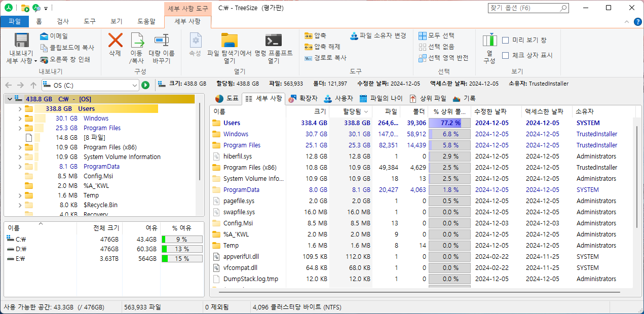Sort by Owner (소유자) column header
The image size is (644, 314).
click(x=604, y=111)
